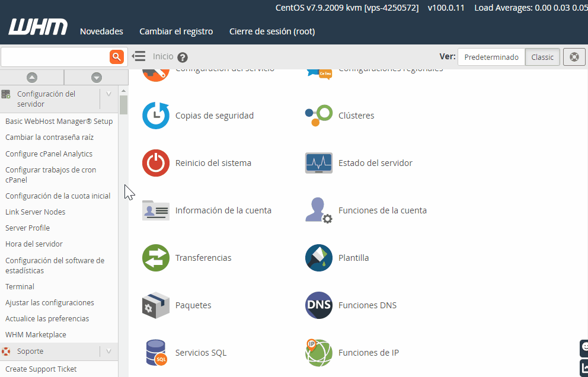588x377 pixels.
Task: Switch view to Classic
Action: click(x=542, y=57)
